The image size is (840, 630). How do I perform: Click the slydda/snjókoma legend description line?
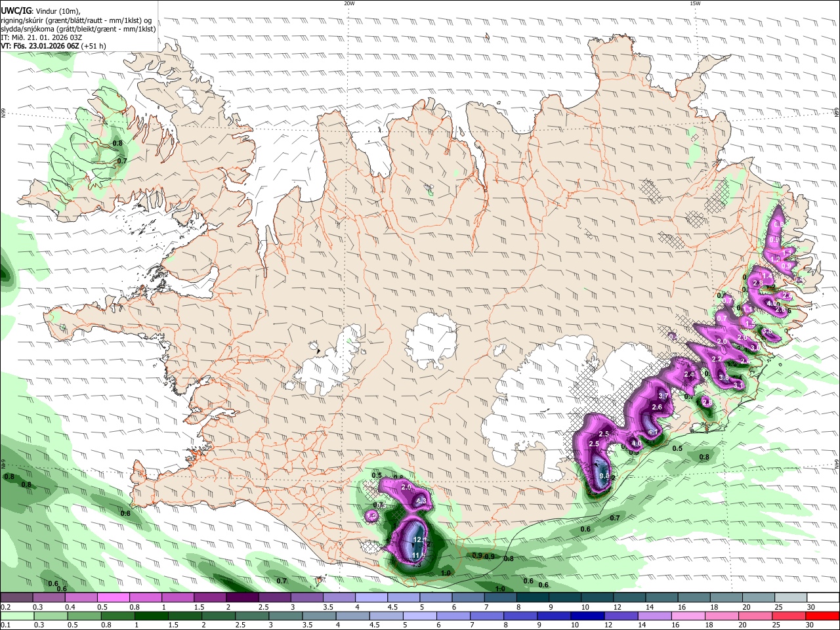coord(78,29)
